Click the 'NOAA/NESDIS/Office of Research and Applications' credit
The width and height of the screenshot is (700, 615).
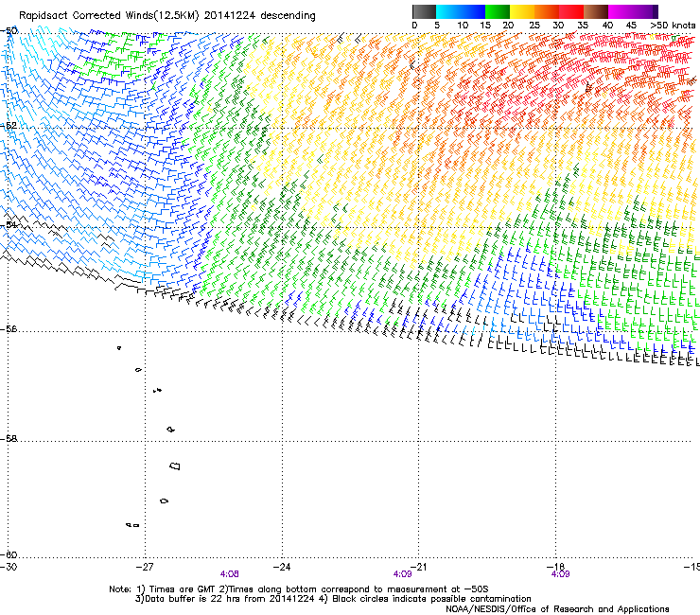pyautogui.click(x=557, y=609)
